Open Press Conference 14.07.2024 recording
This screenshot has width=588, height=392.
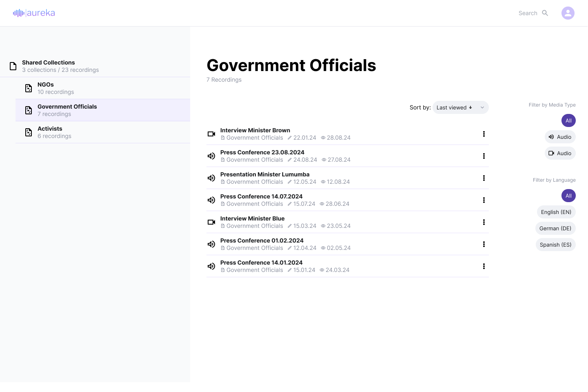pos(261,196)
